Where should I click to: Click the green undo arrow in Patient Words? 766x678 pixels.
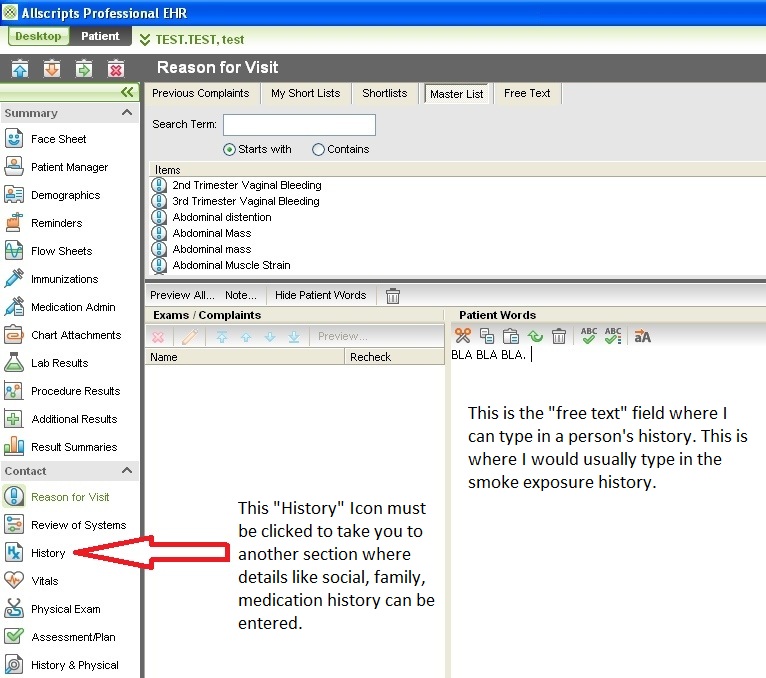[x=535, y=336]
